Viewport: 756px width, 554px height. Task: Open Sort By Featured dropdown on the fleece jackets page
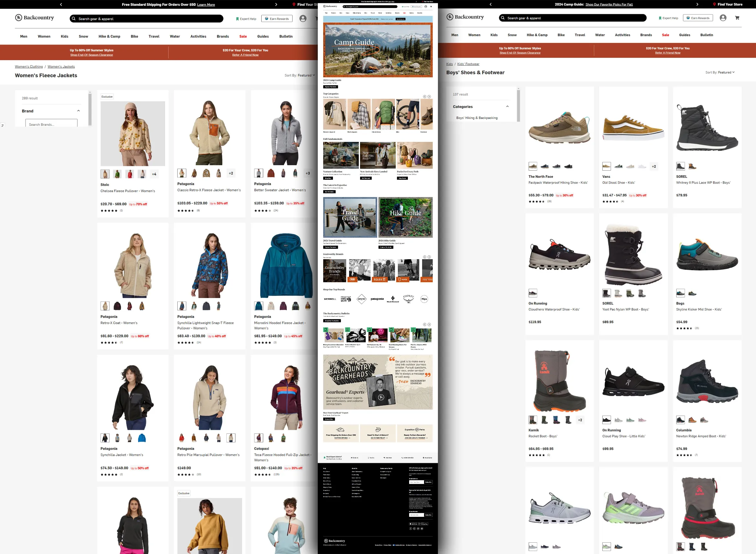300,75
